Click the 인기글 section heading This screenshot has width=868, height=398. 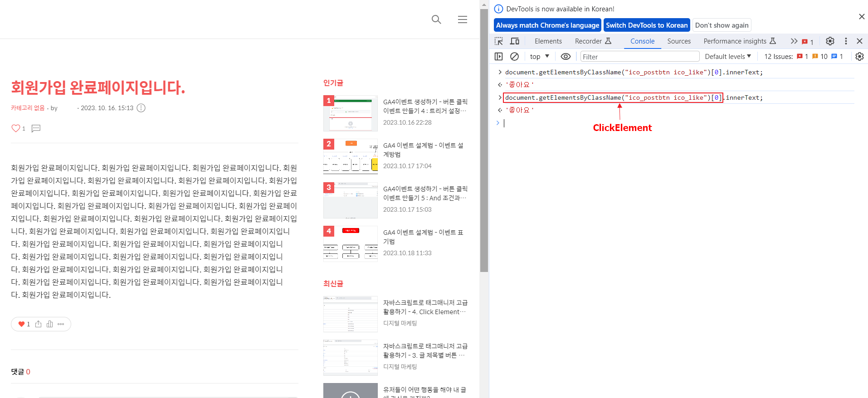click(333, 83)
